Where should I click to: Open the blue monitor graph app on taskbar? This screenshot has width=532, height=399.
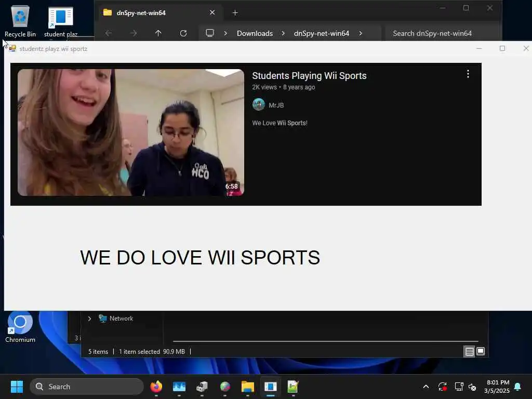(x=179, y=387)
